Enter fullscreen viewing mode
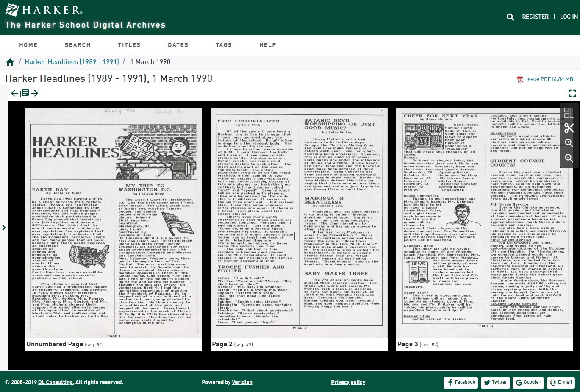Screen dimensions: 580x392 572,93
